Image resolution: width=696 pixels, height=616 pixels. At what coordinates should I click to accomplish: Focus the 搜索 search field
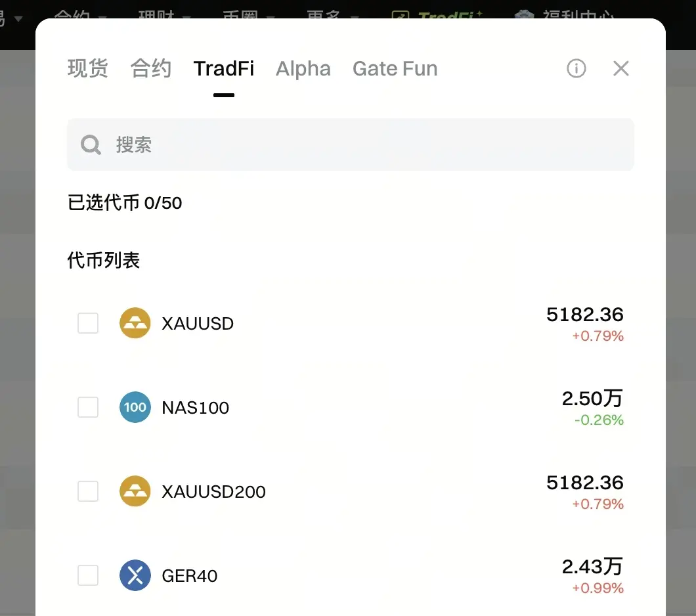click(350, 144)
